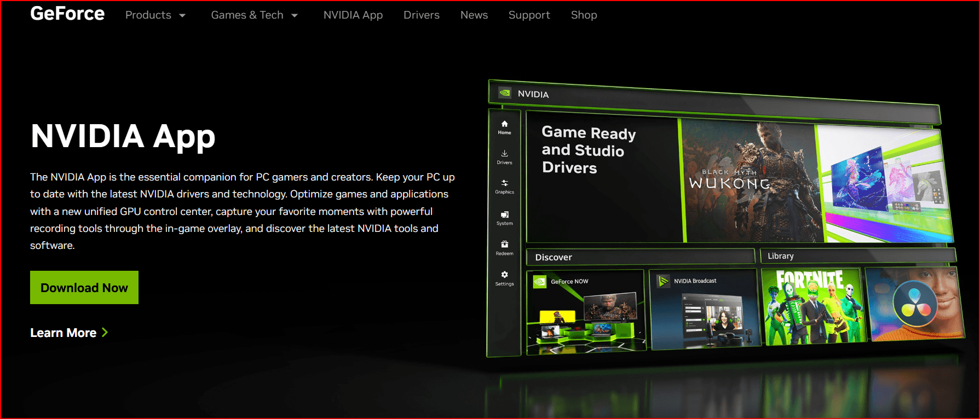Image resolution: width=980 pixels, height=419 pixels.
Task: Click the NVIDIA eye logo in preview title bar
Action: [505, 93]
